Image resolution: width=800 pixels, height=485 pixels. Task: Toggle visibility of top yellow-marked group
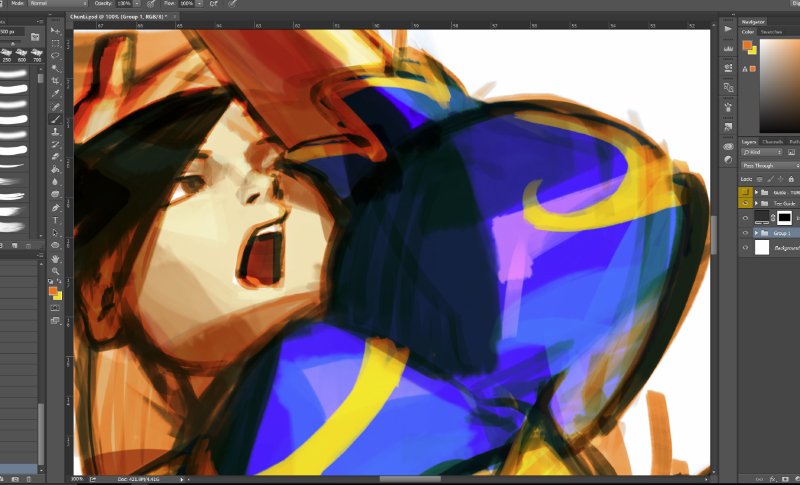pyautogui.click(x=745, y=192)
